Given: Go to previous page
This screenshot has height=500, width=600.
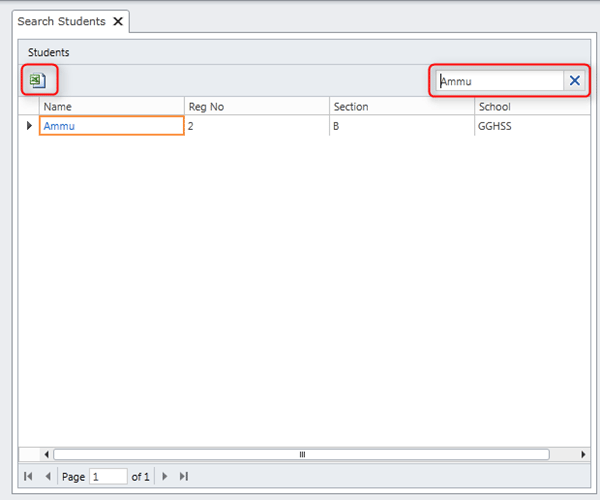Looking at the screenshot, I should (48, 476).
